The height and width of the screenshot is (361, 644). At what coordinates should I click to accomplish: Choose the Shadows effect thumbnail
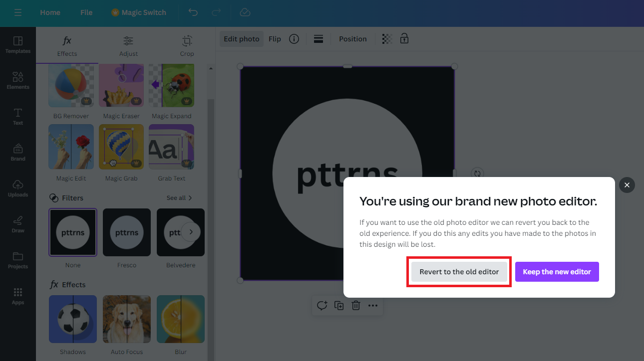tap(73, 319)
